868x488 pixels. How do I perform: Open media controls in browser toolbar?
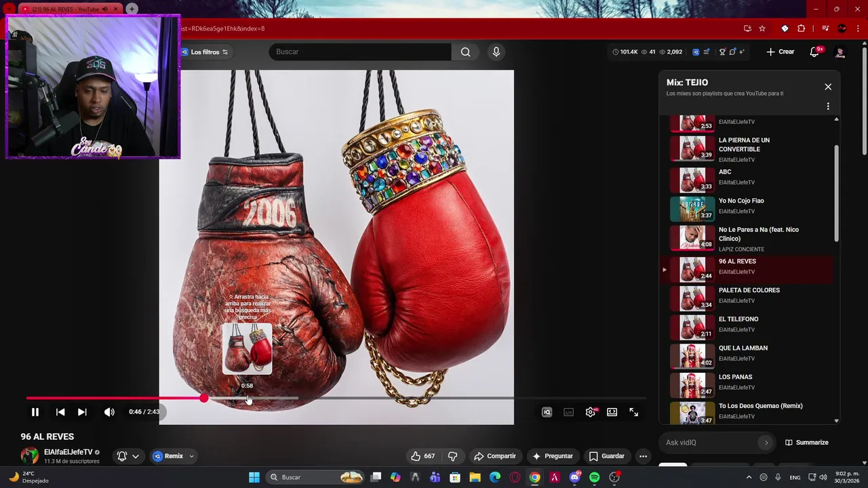point(825,28)
